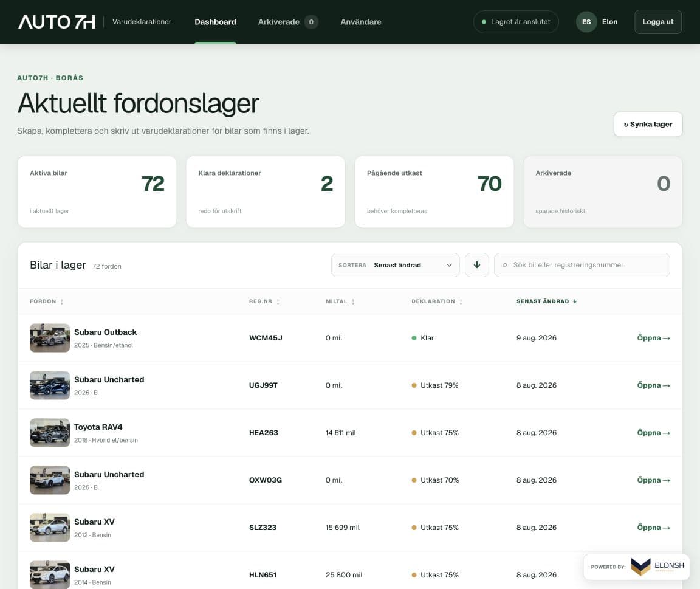The height and width of the screenshot is (589, 700).
Task: Sort by Deklaration column header
Action: (437, 301)
